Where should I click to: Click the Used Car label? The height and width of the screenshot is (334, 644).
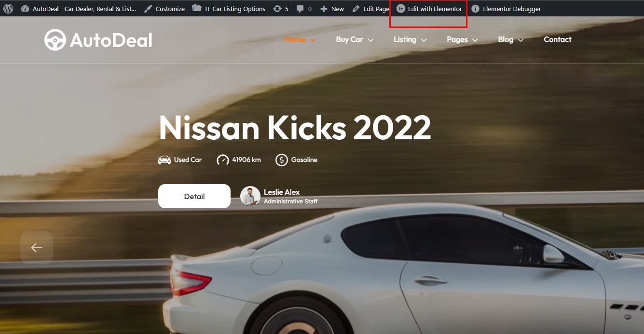[188, 160]
